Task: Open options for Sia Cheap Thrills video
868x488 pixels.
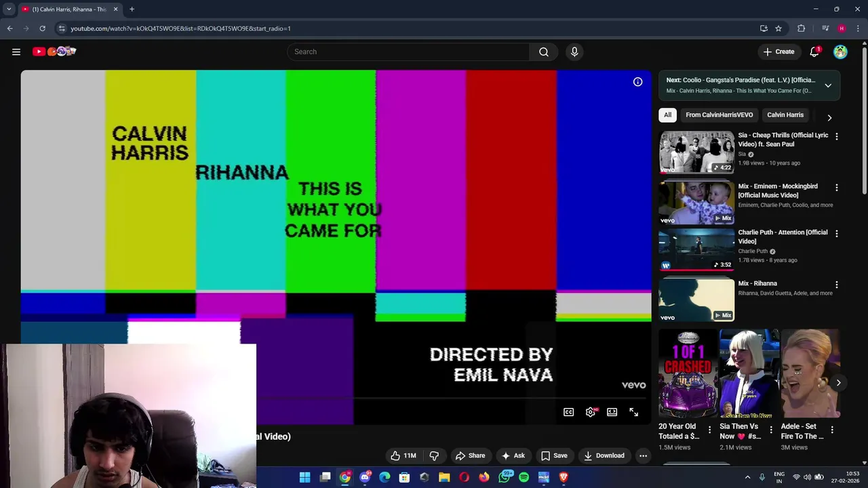Action: pos(836,136)
